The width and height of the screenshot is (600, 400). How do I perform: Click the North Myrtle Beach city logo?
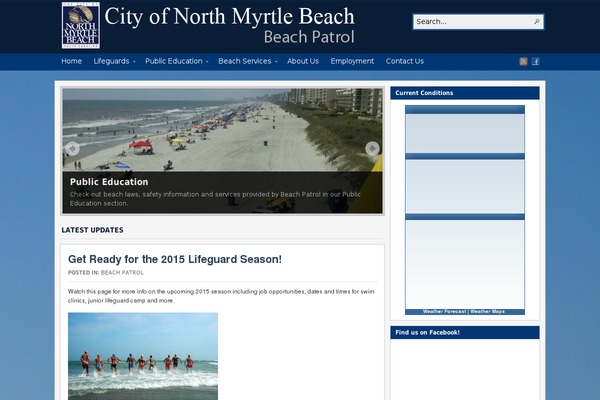[81, 25]
